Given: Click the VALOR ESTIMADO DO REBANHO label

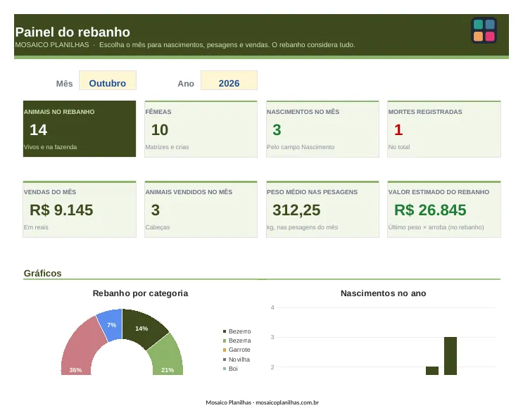Looking at the screenshot, I should pos(439,192).
